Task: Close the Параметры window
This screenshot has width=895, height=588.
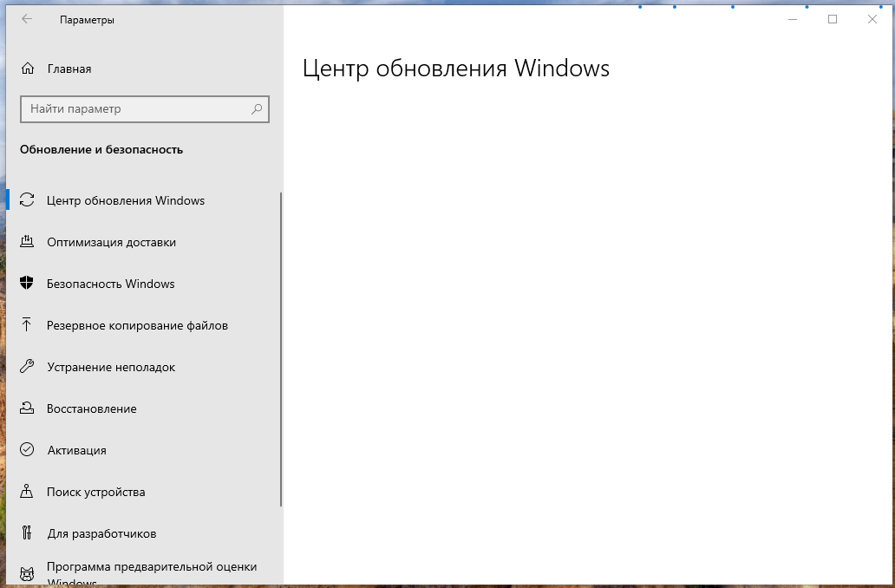Action: (872, 19)
